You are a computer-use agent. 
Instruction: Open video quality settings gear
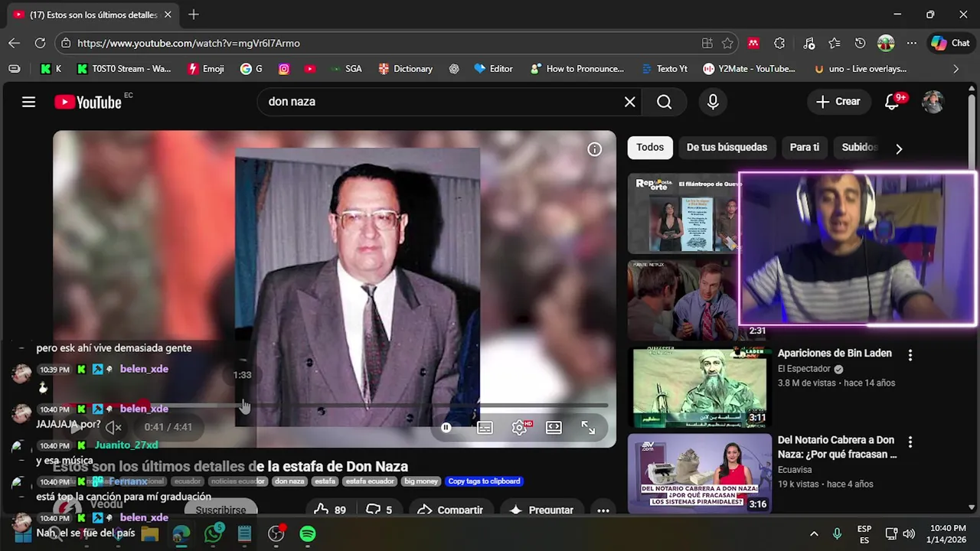click(520, 428)
